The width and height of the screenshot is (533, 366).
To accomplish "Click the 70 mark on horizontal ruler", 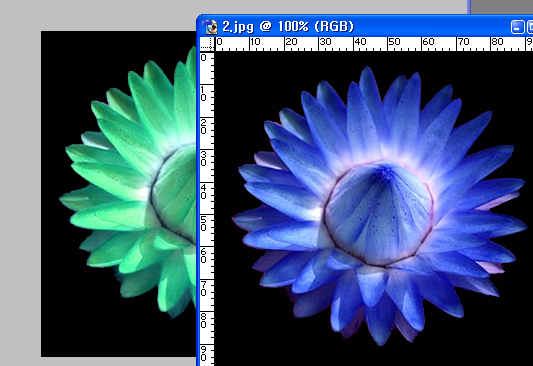I will click(x=463, y=42).
